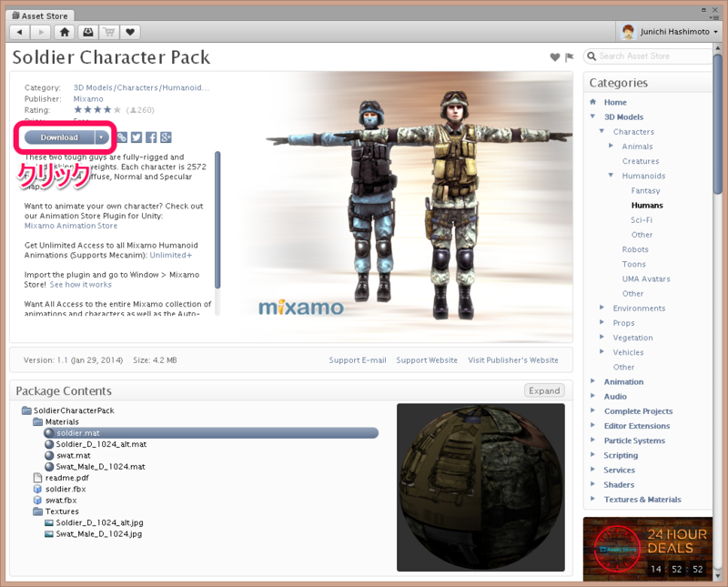This screenshot has height=587, width=728.
Task: Copy the asset link via chain icon
Action: (x=122, y=137)
